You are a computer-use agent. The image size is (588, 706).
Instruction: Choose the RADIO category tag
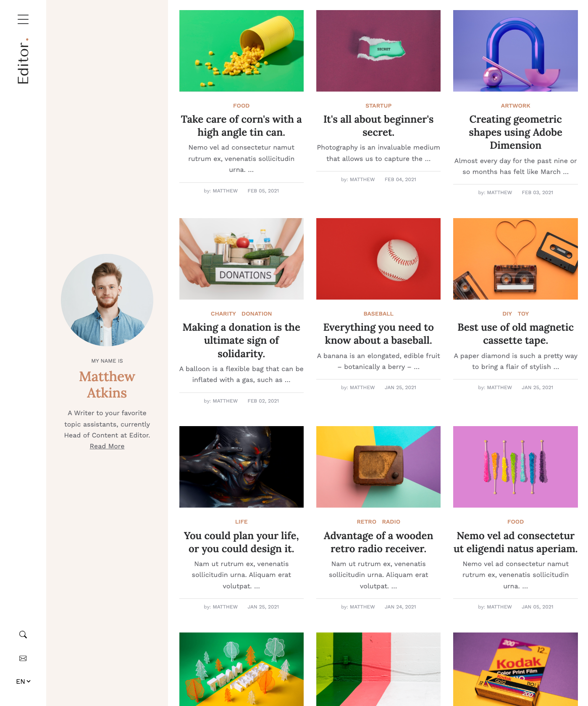pyautogui.click(x=391, y=522)
